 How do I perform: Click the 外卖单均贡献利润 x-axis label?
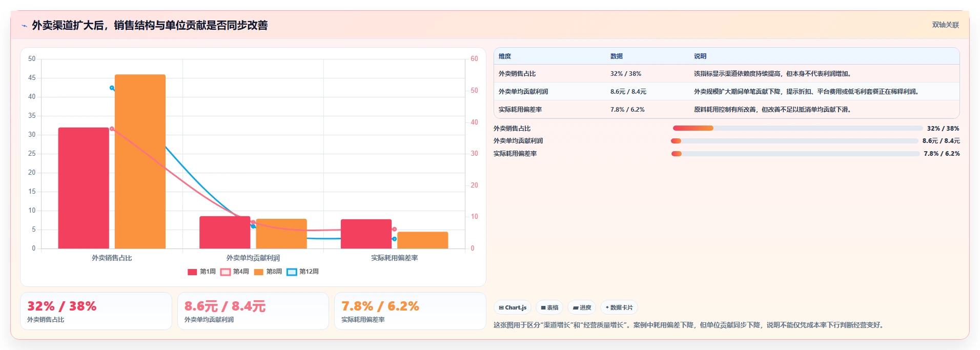point(253,258)
